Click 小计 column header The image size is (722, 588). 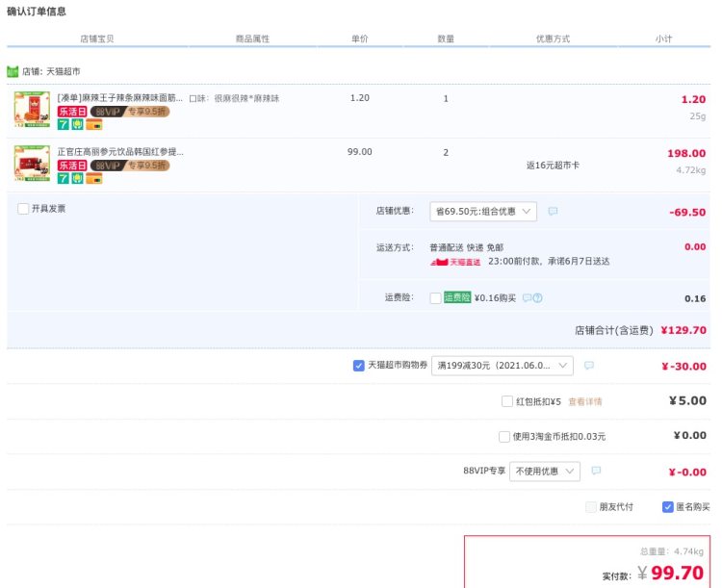(663, 38)
